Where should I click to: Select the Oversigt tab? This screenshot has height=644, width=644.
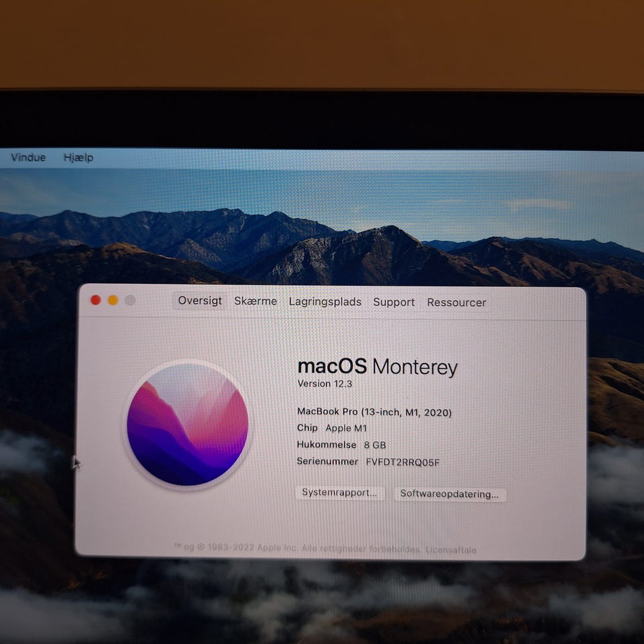200,301
